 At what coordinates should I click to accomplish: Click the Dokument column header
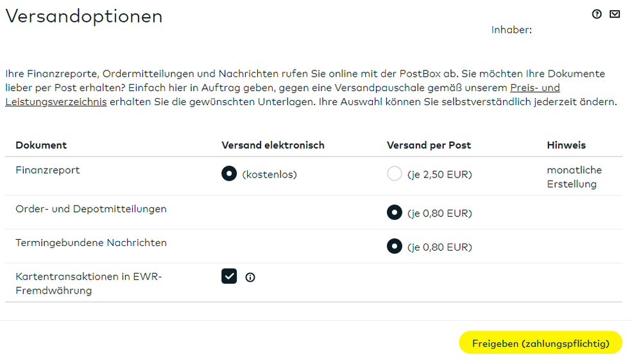pyautogui.click(x=41, y=145)
